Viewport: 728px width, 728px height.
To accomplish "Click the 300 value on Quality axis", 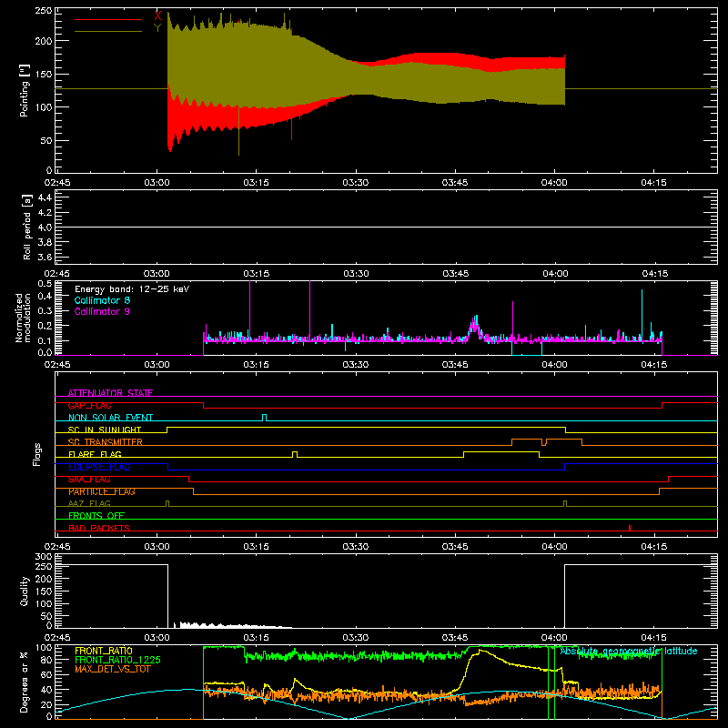I will click(x=44, y=557).
